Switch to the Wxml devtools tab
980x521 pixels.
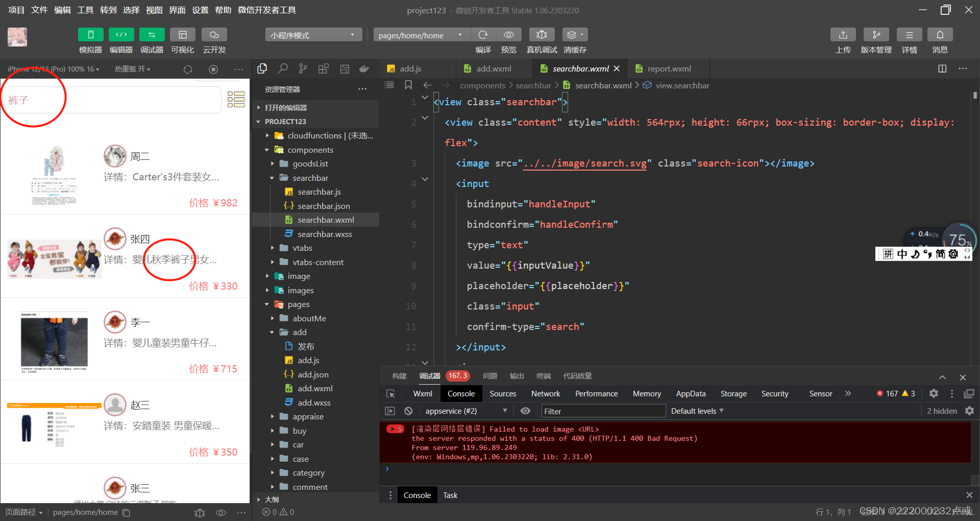[x=423, y=393]
